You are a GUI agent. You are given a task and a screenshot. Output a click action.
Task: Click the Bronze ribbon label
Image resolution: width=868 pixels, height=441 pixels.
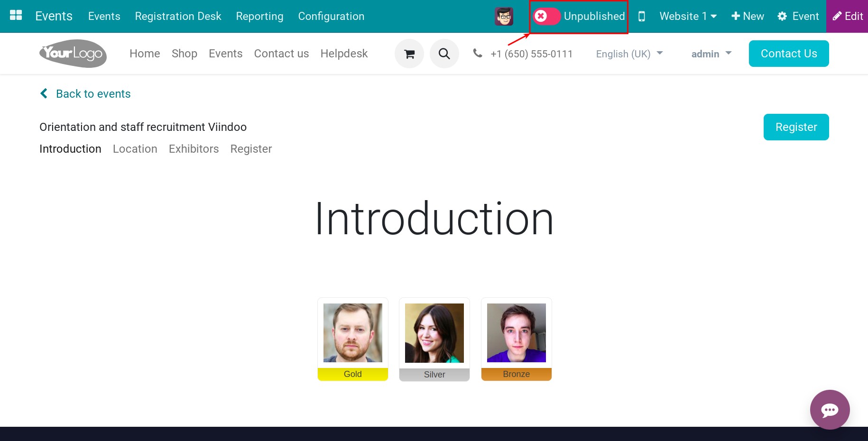517,374
